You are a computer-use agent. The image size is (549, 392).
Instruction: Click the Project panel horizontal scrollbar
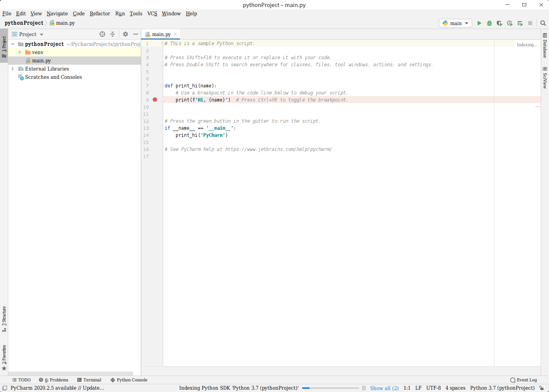click(x=71, y=373)
